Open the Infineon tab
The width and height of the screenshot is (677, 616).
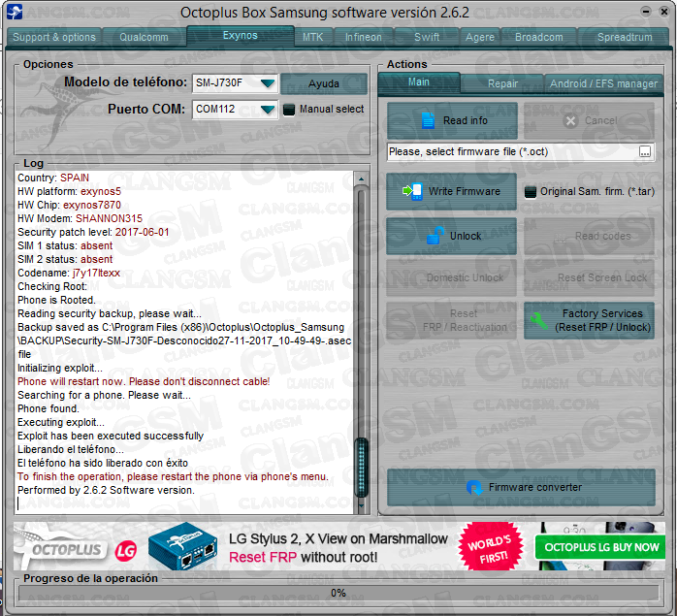[x=364, y=37]
